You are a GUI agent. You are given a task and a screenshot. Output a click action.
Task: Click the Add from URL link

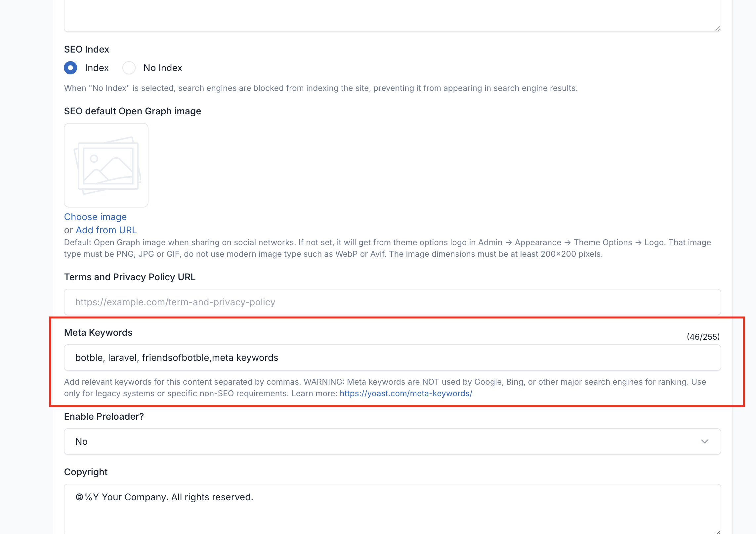point(106,230)
